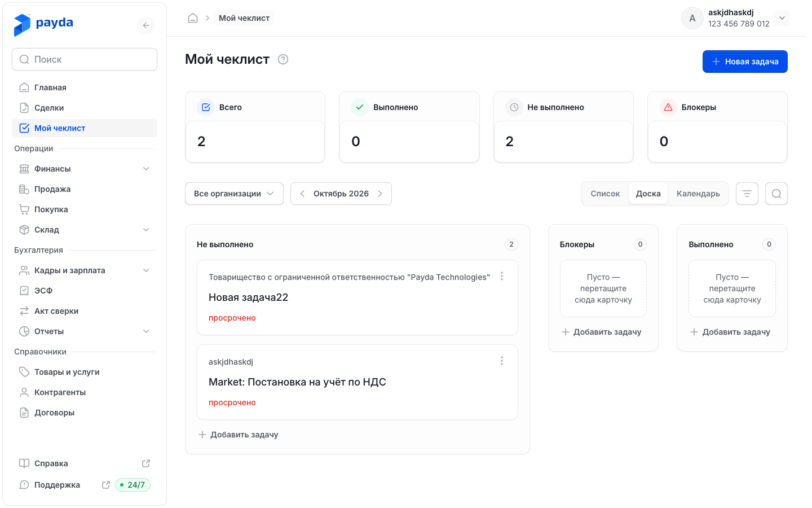The image size is (812, 508).
Task: Open ЭСФ in the sidebar
Action: (x=85, y=291)
